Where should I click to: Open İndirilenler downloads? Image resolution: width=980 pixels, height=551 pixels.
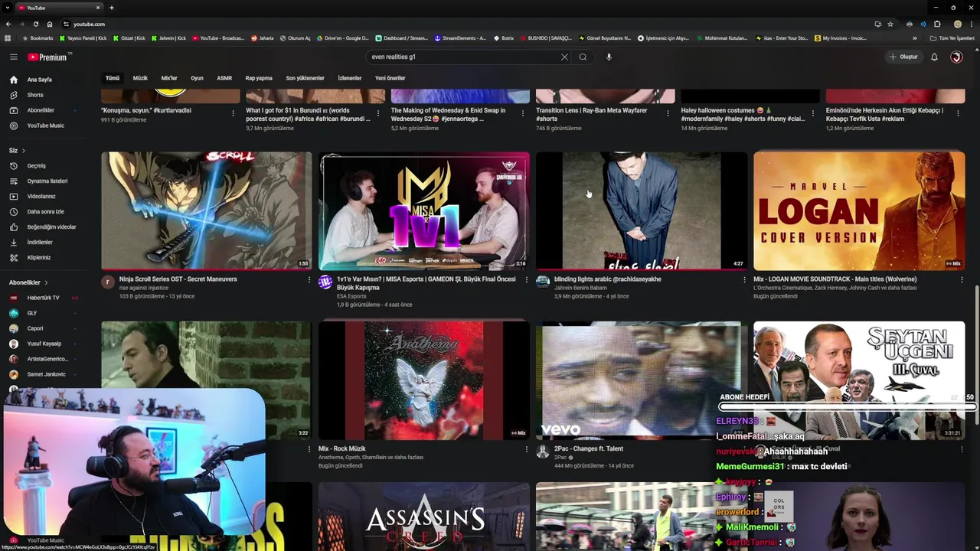point(40,243)
